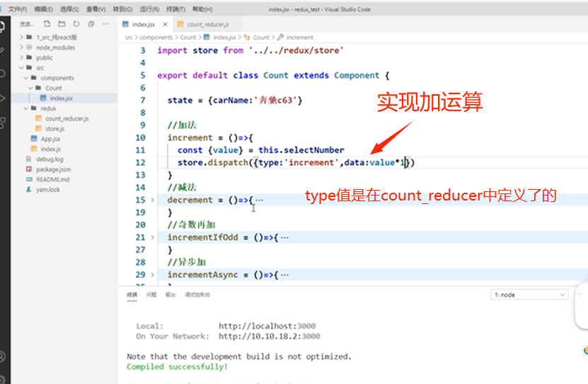Select index.jsx under Count folder
588x384 pixels.
tap(62, 98)
